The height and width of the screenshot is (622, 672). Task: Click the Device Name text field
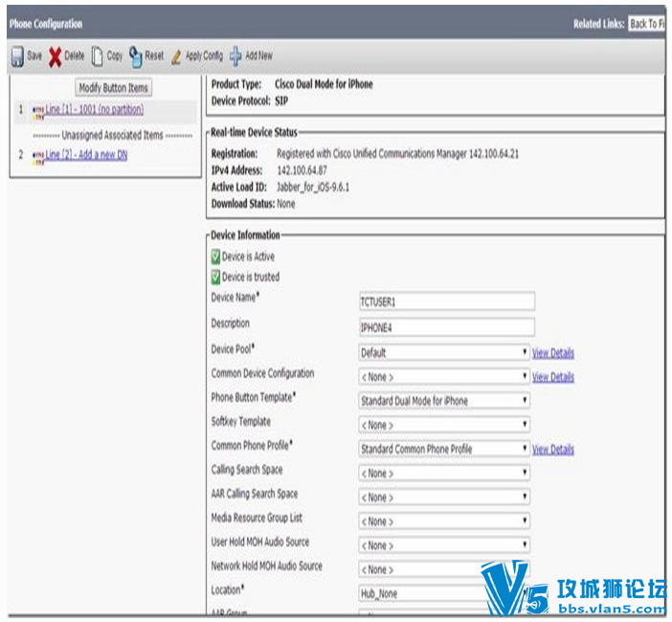click(447, 301)
